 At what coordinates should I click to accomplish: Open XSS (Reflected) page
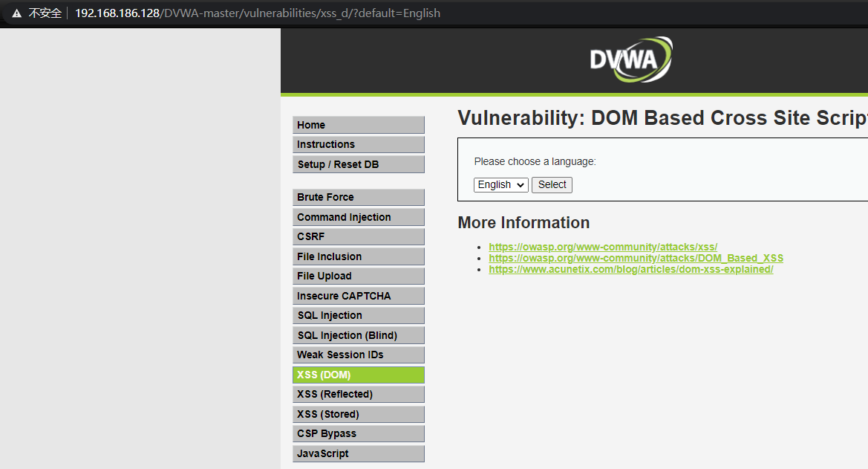358,394
